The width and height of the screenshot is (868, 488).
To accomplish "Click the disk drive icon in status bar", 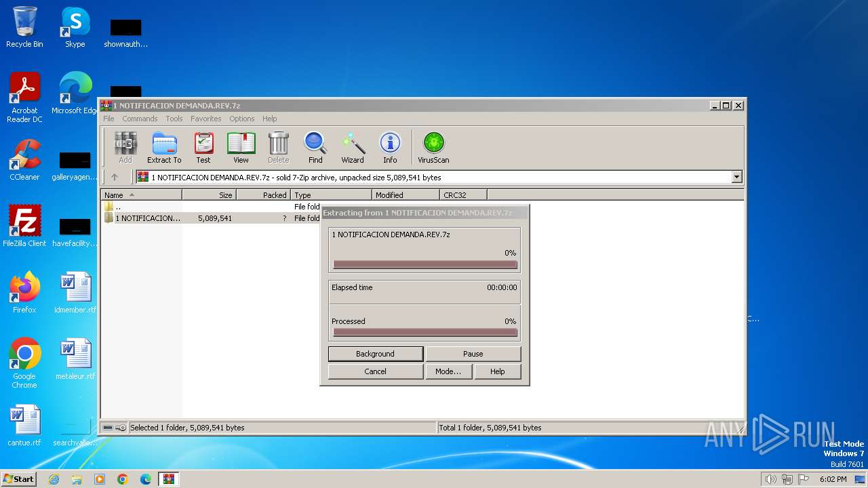I will (108, 428).
